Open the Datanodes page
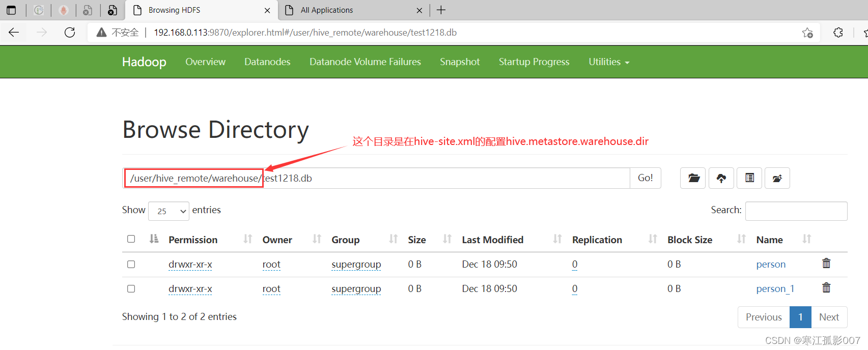This screenshot has width=868, height=350. (267, 62)
